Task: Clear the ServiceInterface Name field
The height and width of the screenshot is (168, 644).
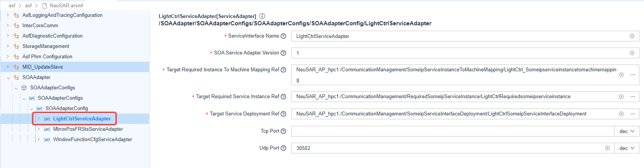Action: pos(632,36)
